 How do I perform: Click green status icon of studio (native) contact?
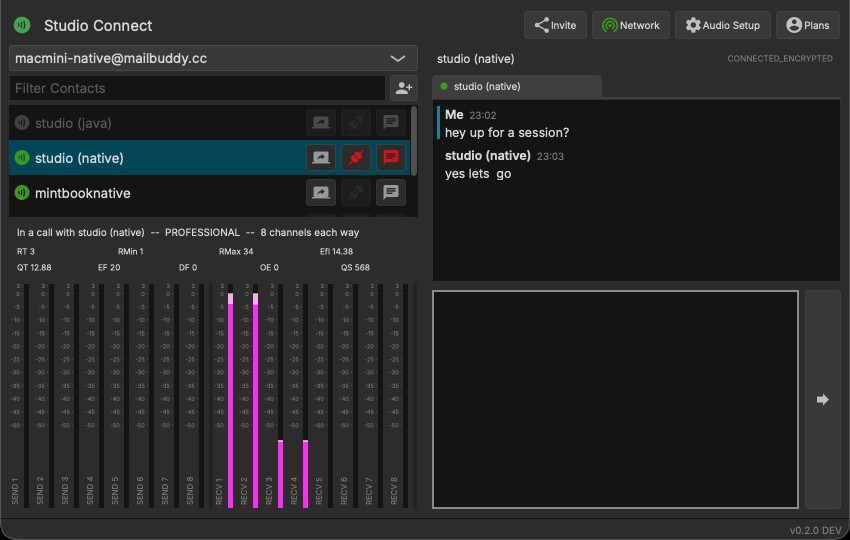tap(22, 158)
